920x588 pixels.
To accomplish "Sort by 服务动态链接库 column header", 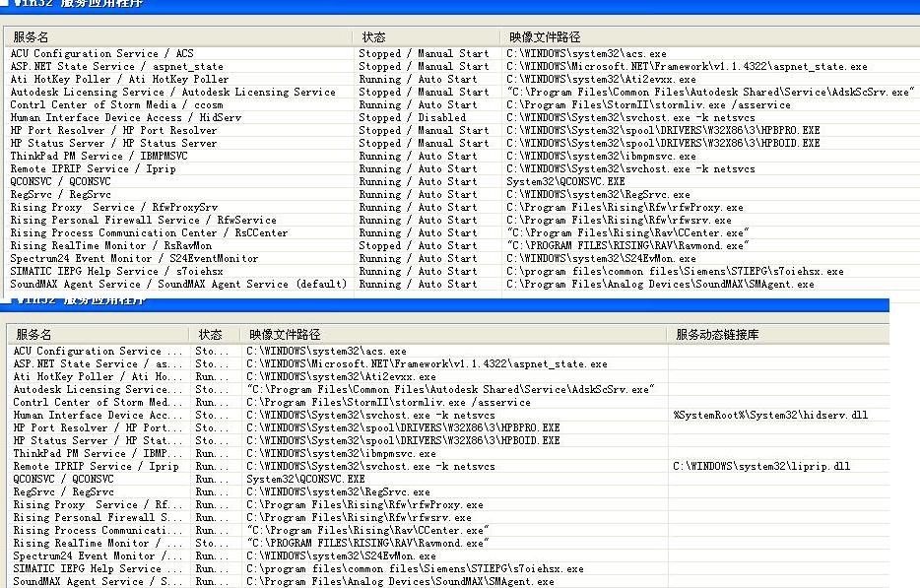I will coord(778,335).
